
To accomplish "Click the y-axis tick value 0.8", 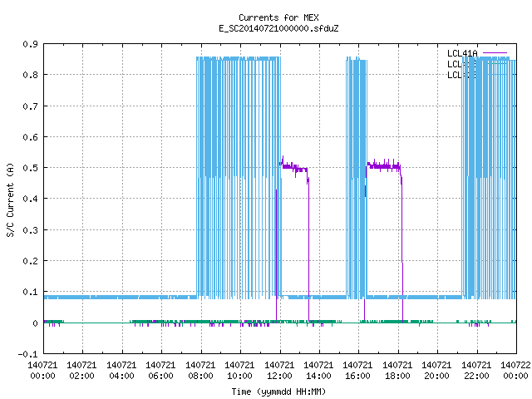I will coord(31,75).
